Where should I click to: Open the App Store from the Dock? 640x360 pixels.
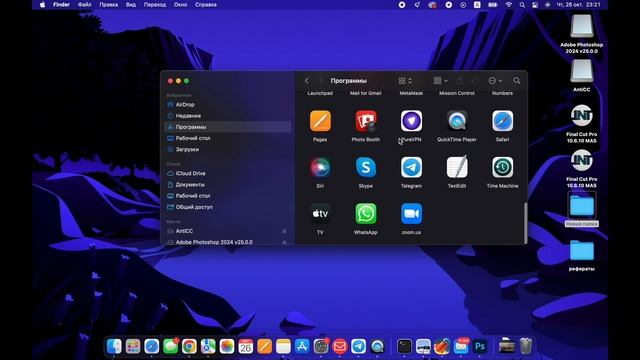click(302, 347)
